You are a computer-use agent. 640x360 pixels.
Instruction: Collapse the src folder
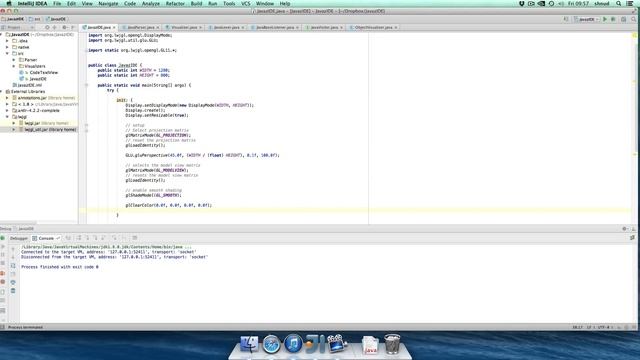click(x=7, y=53)
